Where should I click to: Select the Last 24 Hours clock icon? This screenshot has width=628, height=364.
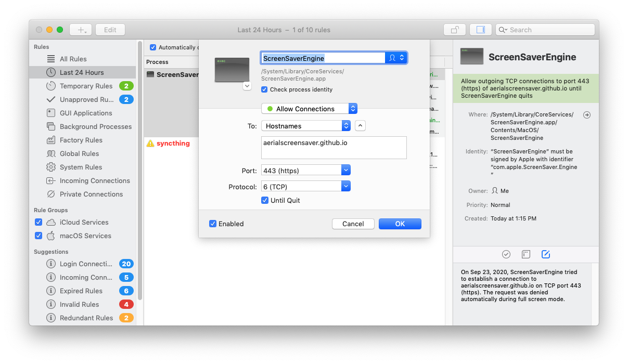click(51, 72)
